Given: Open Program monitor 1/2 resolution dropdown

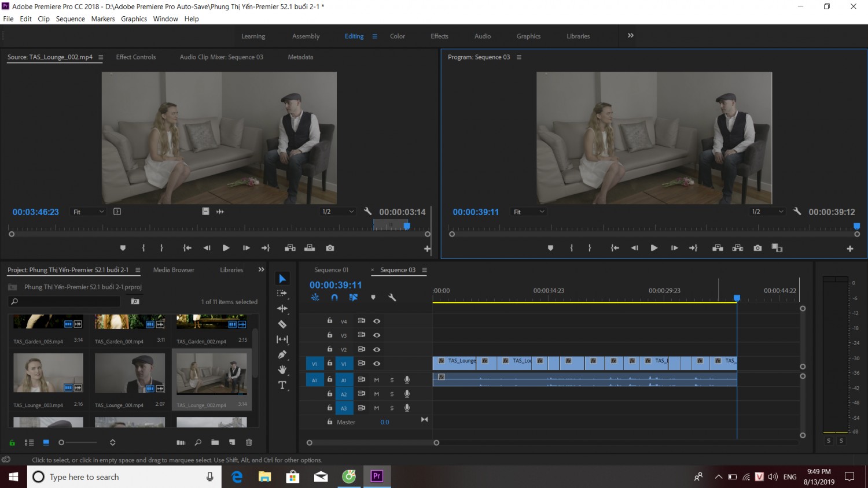Looking at the screenshot, I should 767,212.
